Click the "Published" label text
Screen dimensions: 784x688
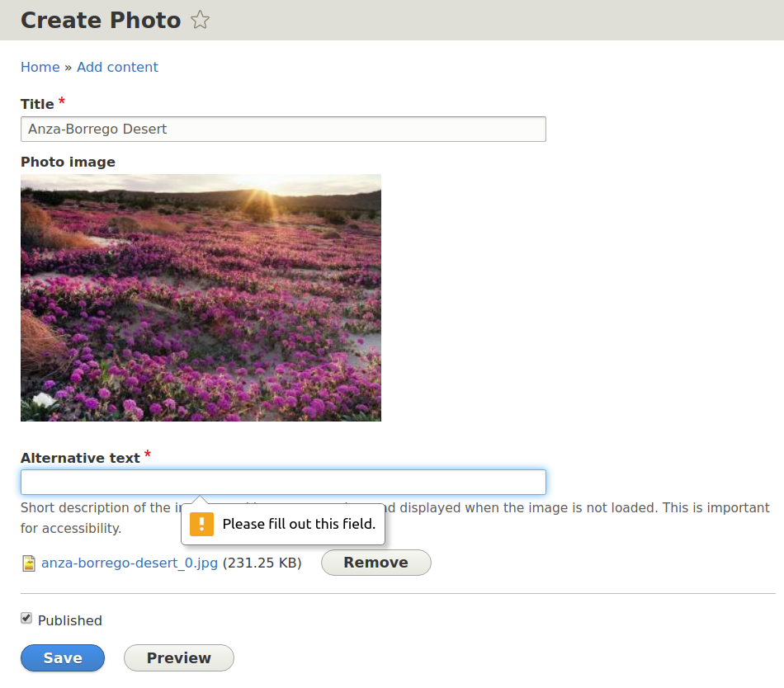70,620
